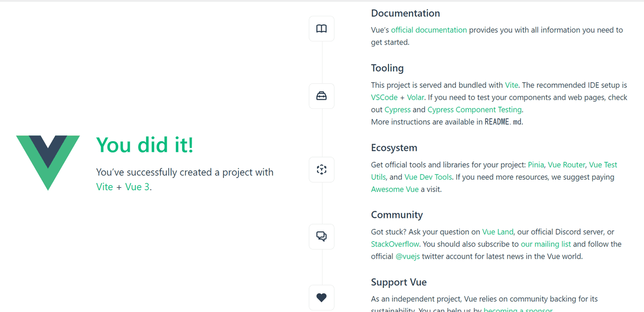Open the VSCode link
Image resolution: width=644 pixels, height=312 pixels.
384,97
